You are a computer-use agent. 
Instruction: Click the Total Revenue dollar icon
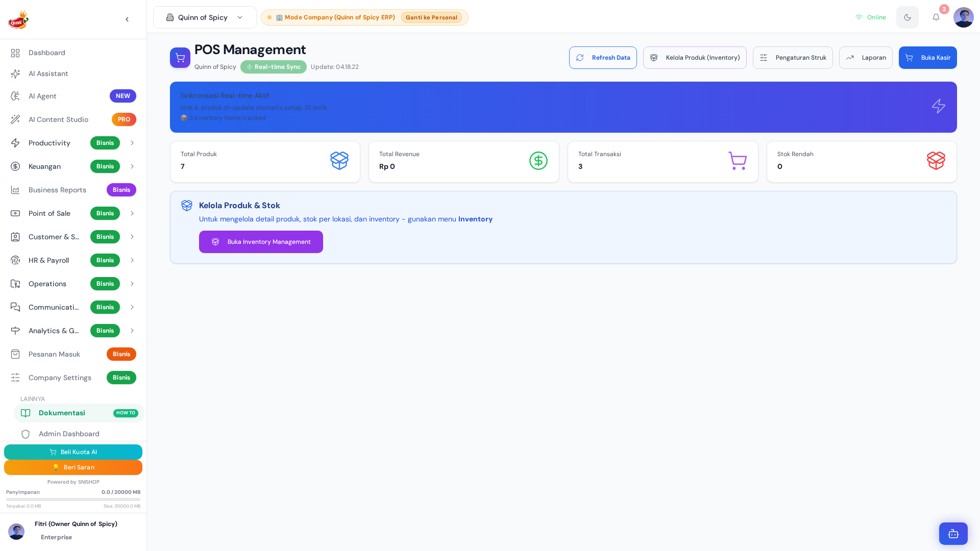(538, 161)
